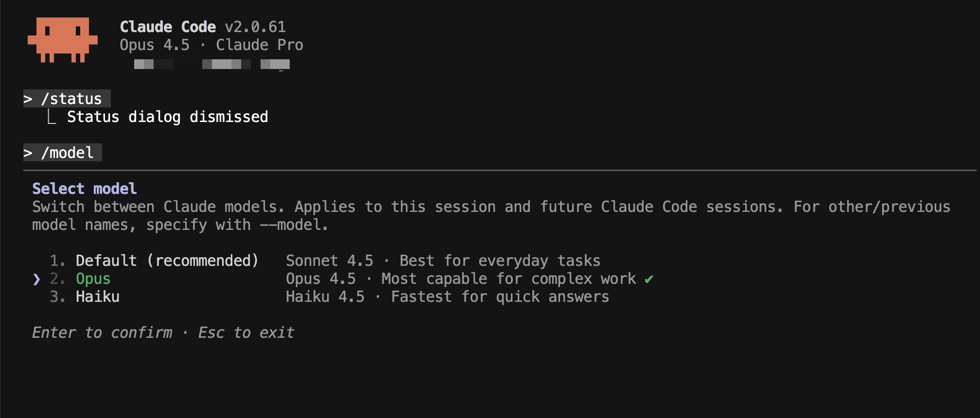Click the green checkmark next to Opus 4.5
Viewport: 980px width, 418px height.
649,279
